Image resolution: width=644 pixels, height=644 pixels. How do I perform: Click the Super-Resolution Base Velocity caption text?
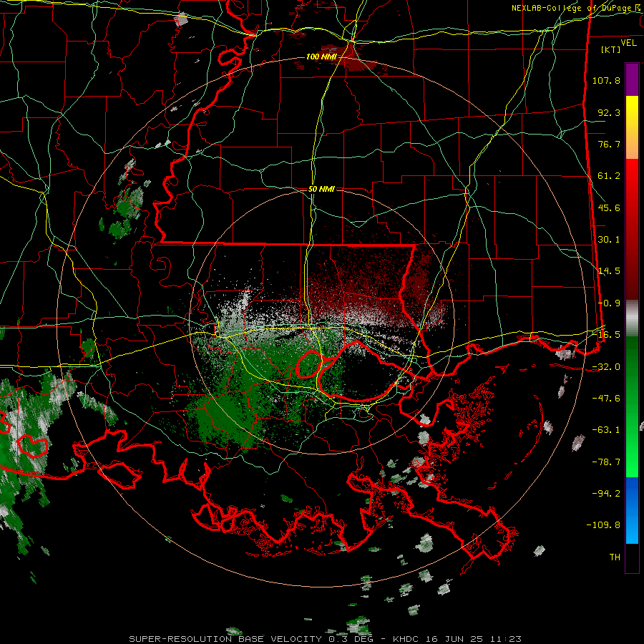click(x=326, y=639)
